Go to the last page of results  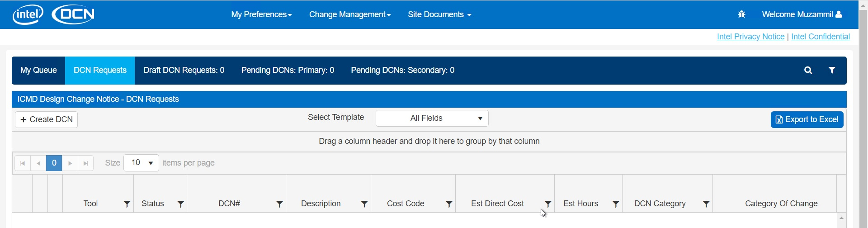85,163
